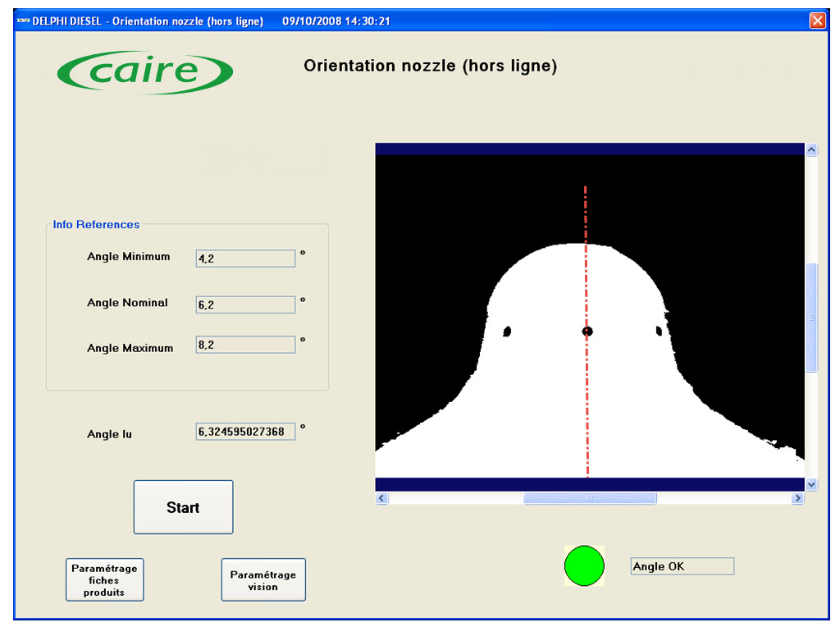Click the horizontal scrollbar left arrow
Viewport: 840px width, 627px height.
[x=381, y=498]
